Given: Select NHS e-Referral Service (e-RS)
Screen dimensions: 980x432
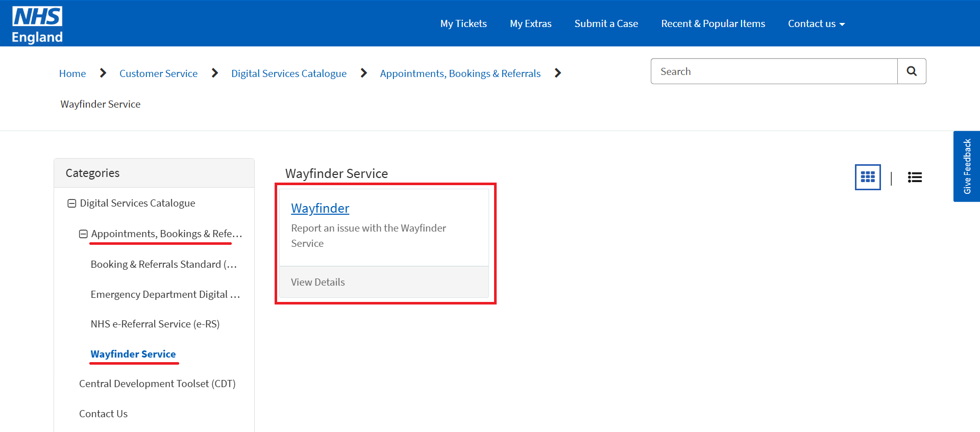Looking at the screenshot, I should point(155,324).
